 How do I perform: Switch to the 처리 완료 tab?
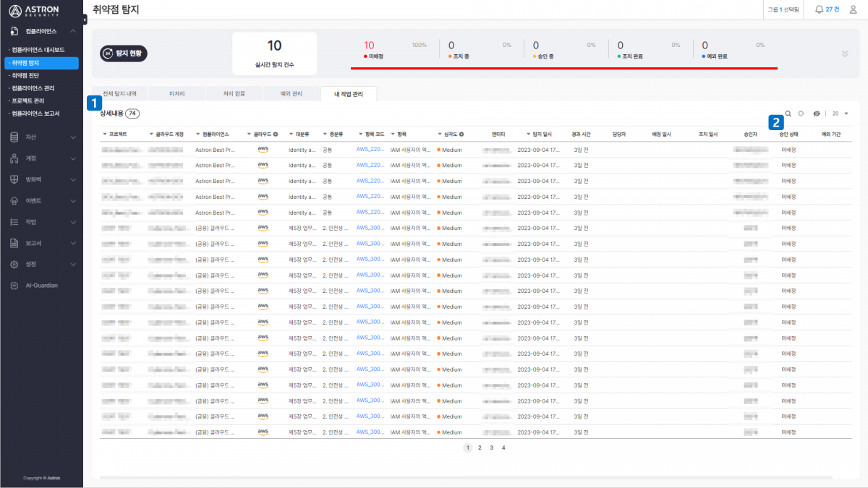point(234,94)
